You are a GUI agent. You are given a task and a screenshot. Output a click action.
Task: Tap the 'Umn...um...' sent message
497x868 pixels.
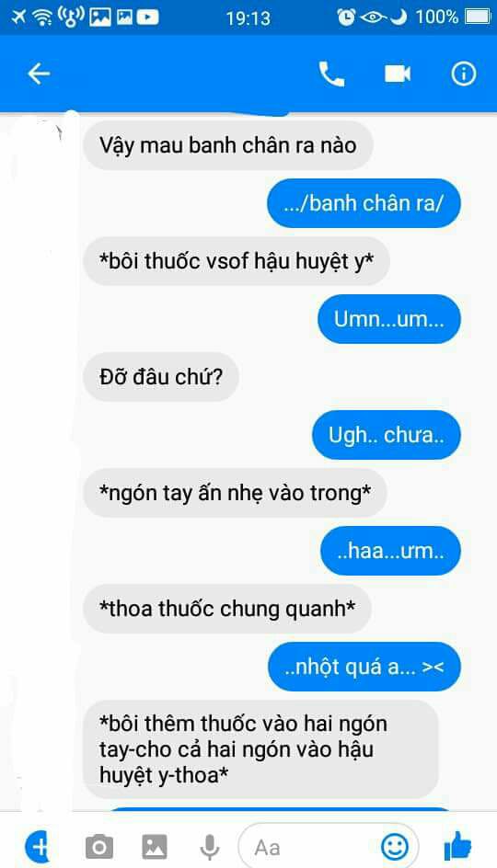pyautogui.click(x=389, y=319)
